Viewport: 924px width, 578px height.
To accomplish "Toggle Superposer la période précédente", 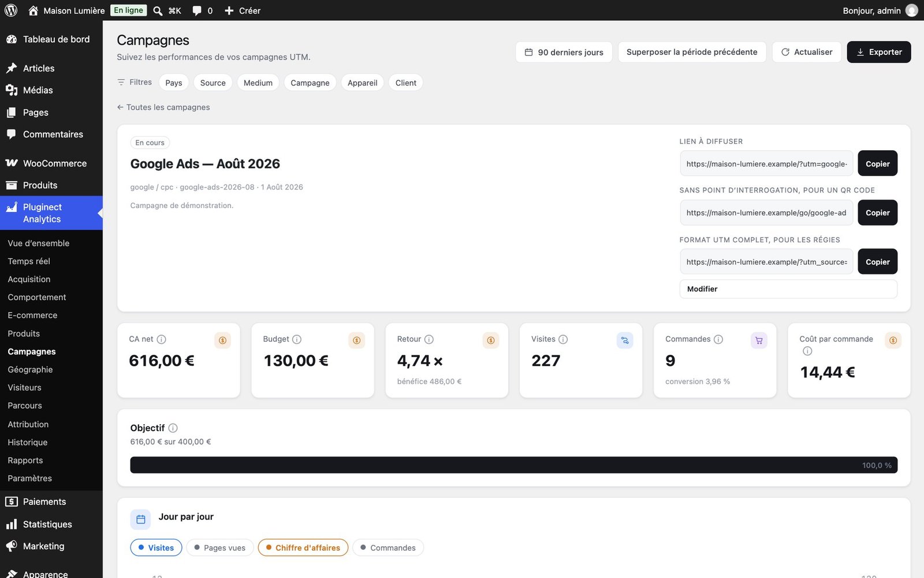I will (x=692, y=52).
